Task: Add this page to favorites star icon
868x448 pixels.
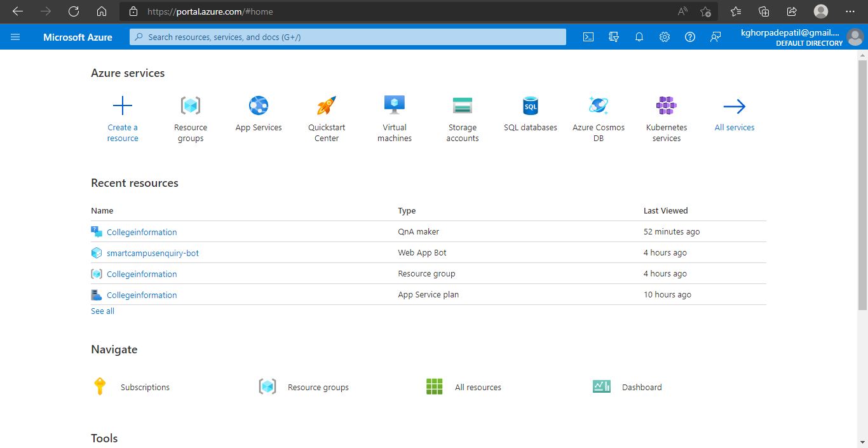Action: coord(705,11)
